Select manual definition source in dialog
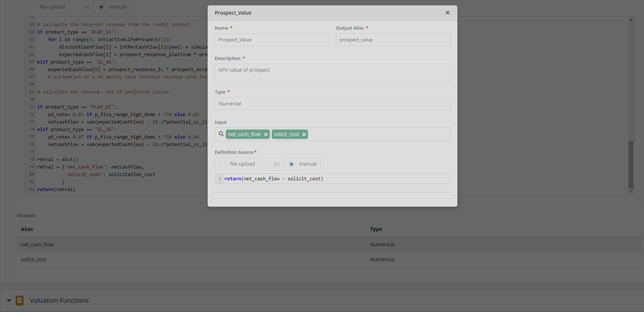This screenshot has width=644, height=312. [x=292, y=164]
